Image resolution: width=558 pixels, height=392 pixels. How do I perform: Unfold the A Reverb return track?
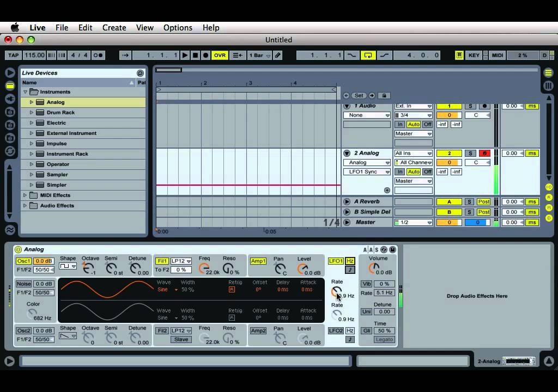(347, 201)
